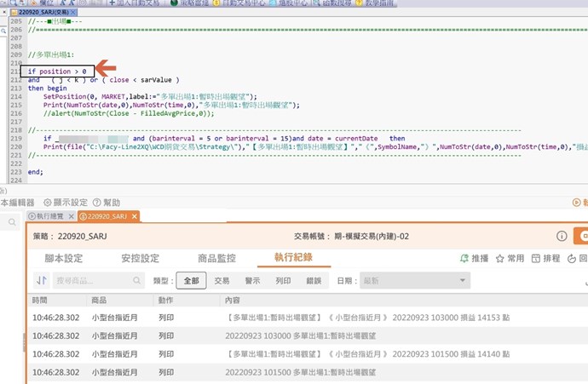Click the sort arrows icon beside search box

pos(40,280)
